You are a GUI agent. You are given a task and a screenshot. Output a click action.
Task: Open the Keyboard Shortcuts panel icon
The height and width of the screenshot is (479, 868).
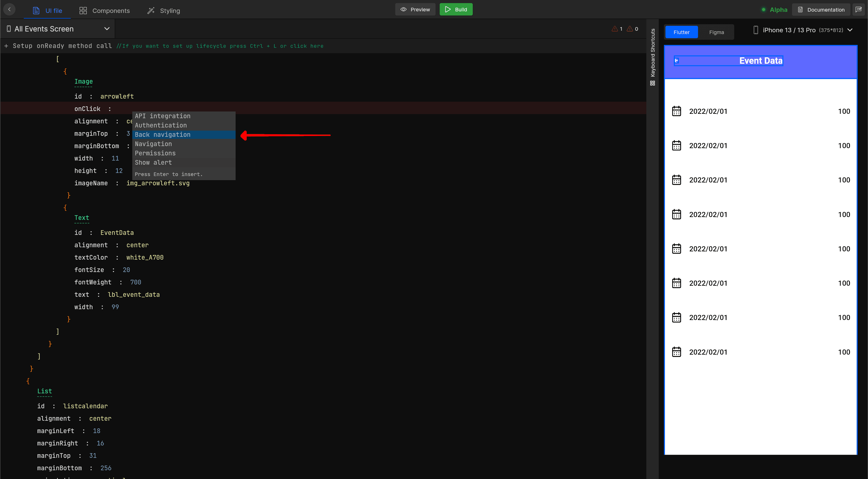coord(653,83)
